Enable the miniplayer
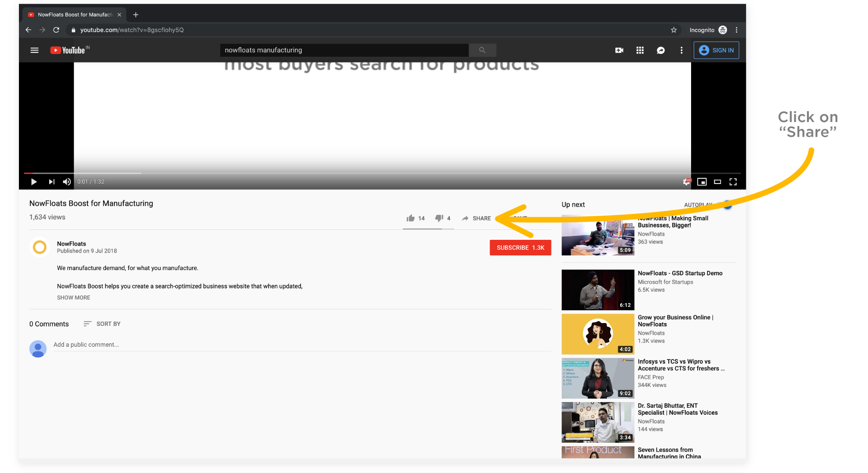Screen dimensions: 868x473 coord(702,182)
